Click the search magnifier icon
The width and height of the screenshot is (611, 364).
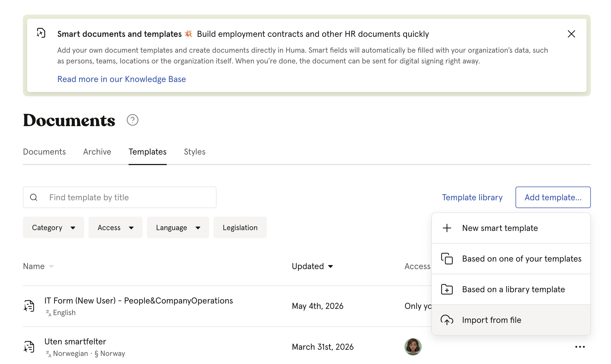(x=34, y=197)
